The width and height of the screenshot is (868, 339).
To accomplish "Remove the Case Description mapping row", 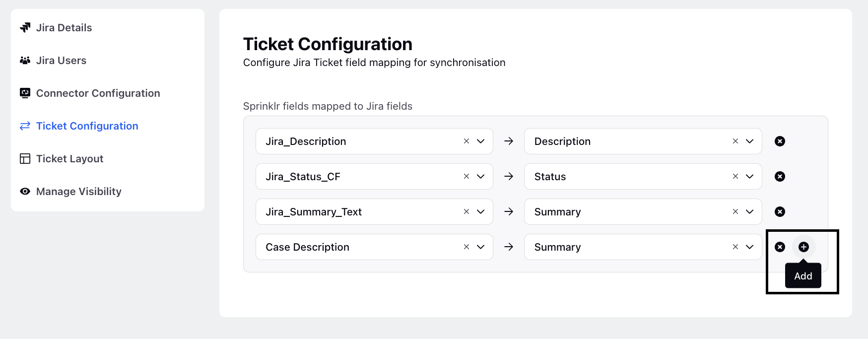I will click(x=780, y=247).
